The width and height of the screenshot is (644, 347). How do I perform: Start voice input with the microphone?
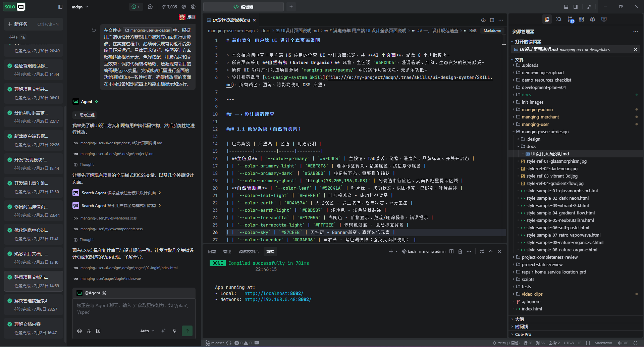pos(174,331)
